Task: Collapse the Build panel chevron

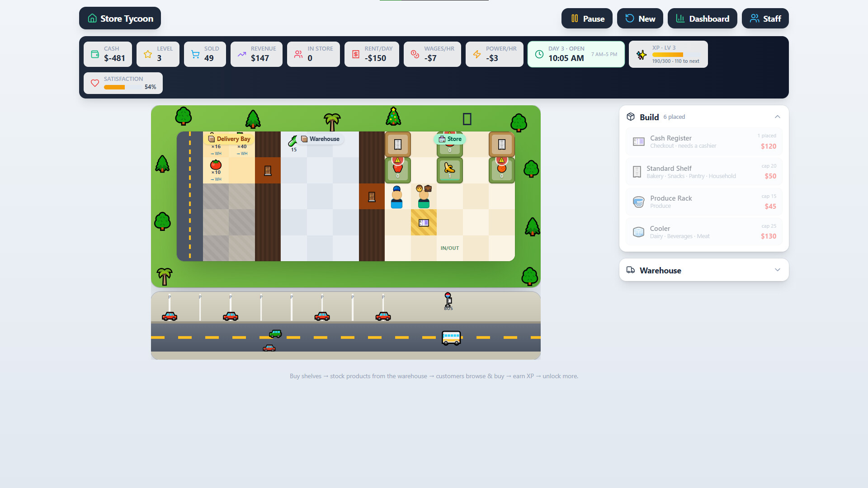Action: (x=778, y=117)
